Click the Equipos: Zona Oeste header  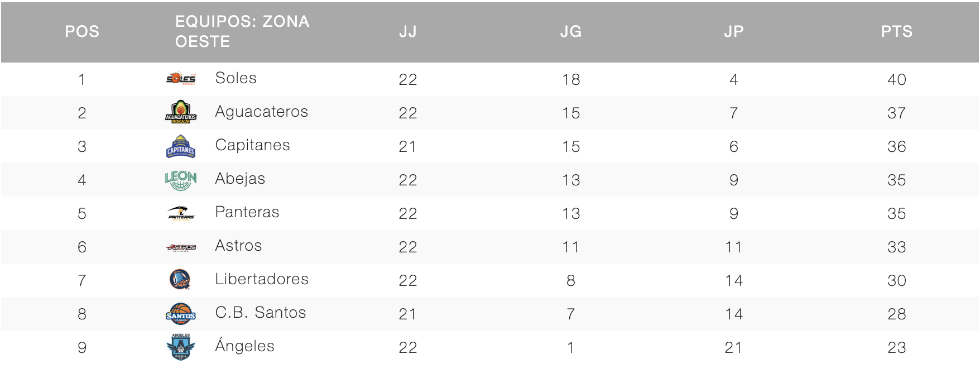242,31
